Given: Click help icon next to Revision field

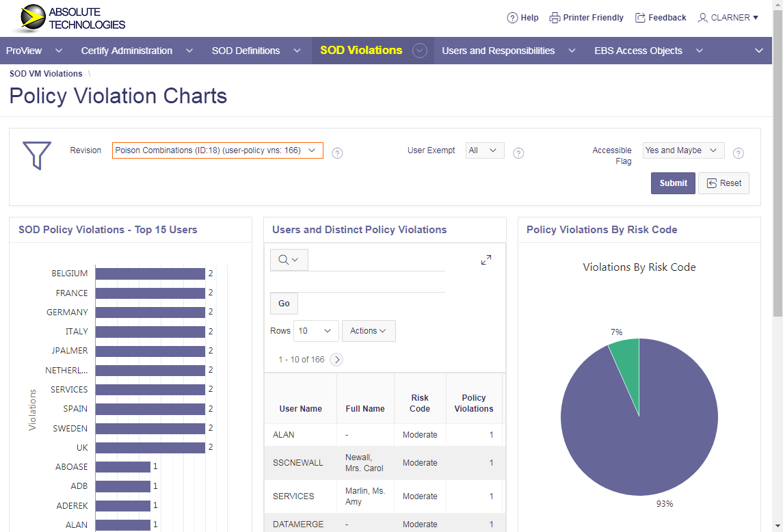Looking at the screenshot, I should [x=337, y=153].
